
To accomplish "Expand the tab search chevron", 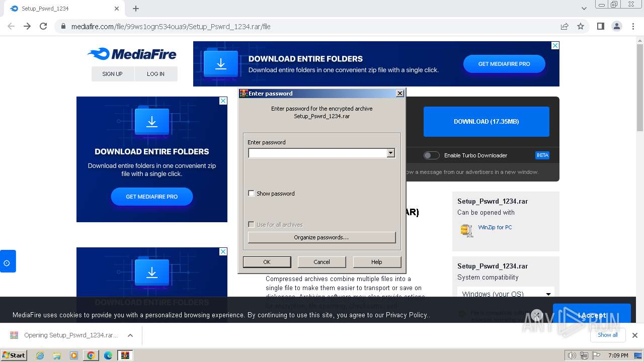I will [584, 9].
